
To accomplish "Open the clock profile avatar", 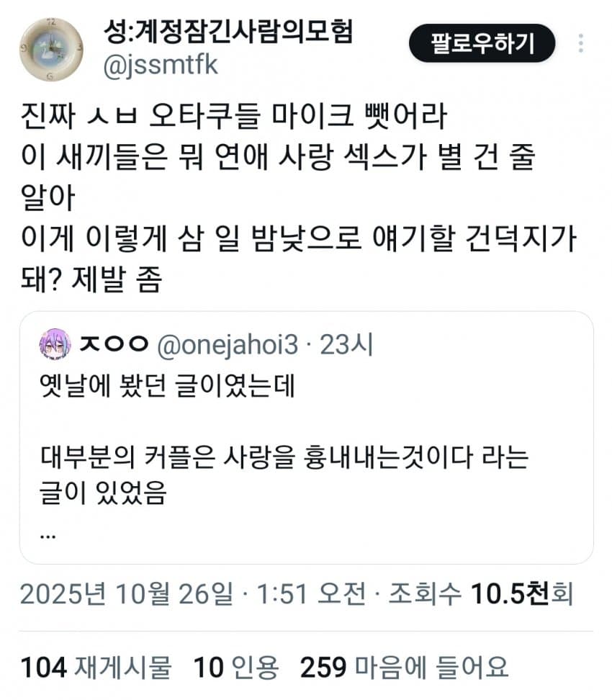I will (x=51, y=50).
